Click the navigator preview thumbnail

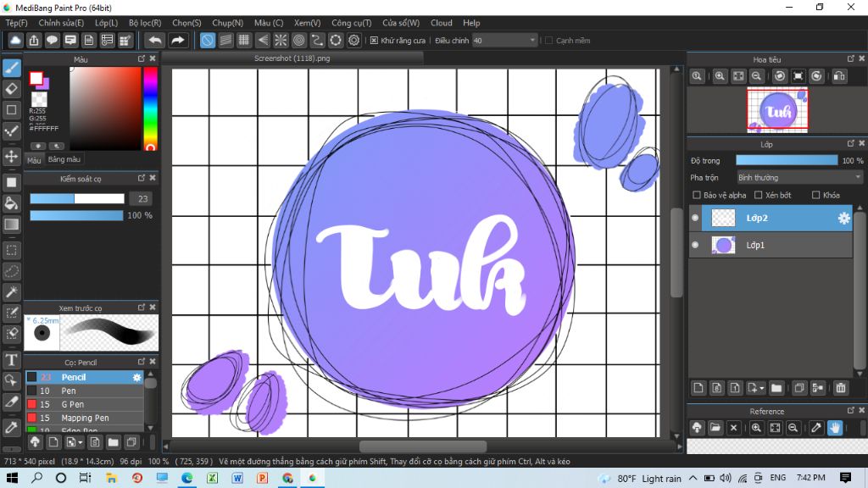pos(777,110)
